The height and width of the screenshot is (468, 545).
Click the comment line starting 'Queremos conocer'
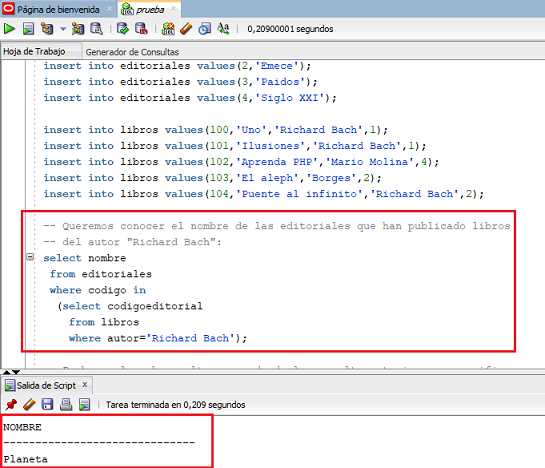point(277,226)
